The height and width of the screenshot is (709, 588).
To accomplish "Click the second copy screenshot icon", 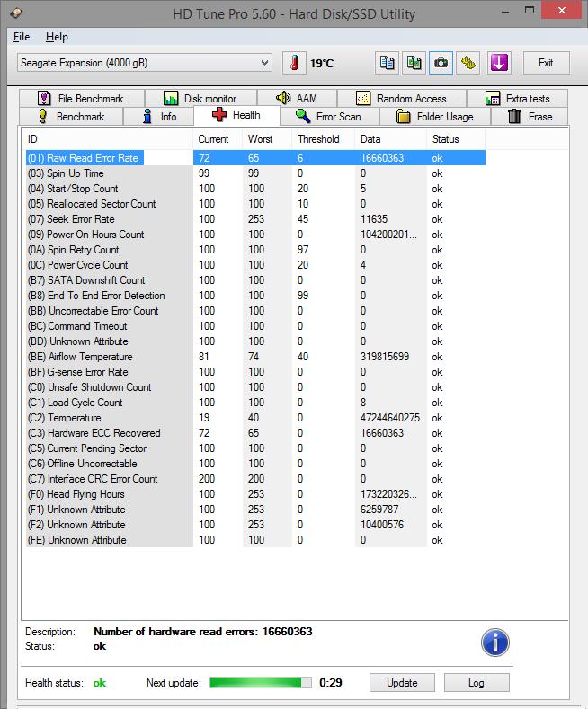I will pyautogui.click(x=414, y=63).
